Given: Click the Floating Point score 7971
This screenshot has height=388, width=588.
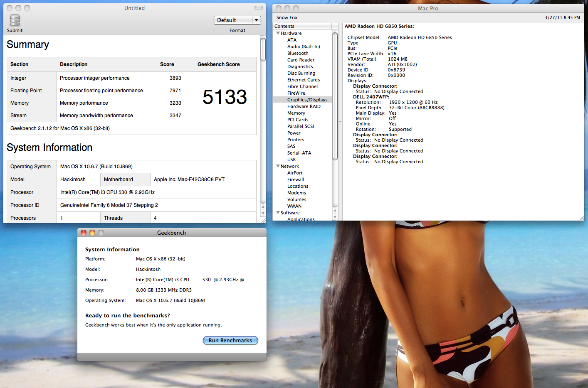Looking at the screenshot, I should [x=175, y=91].
